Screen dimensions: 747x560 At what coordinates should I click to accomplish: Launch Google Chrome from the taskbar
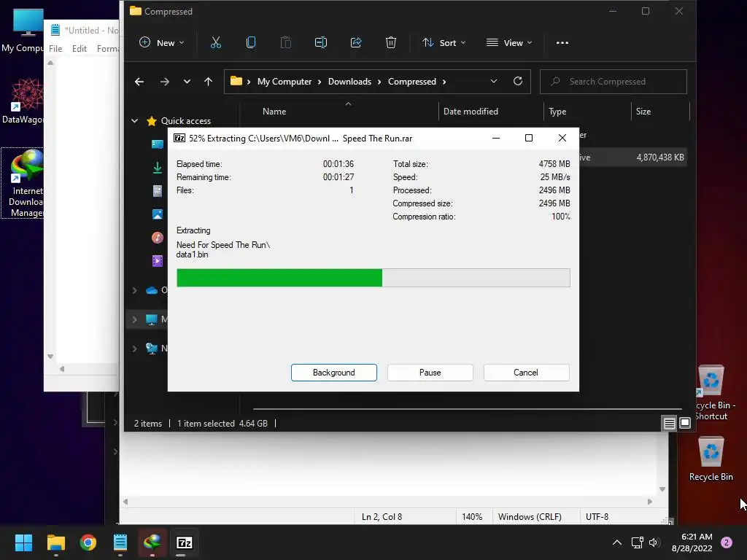coord(88,542)
